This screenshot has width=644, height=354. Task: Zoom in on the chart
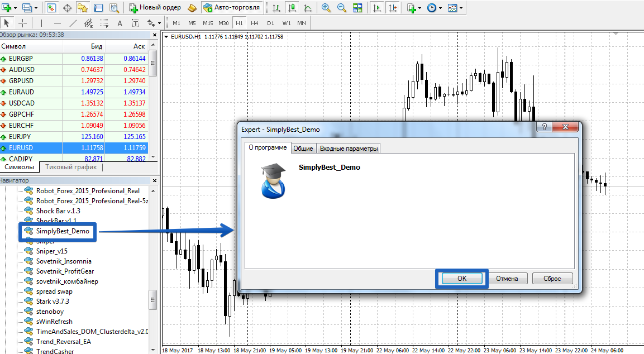coord(326,8)
